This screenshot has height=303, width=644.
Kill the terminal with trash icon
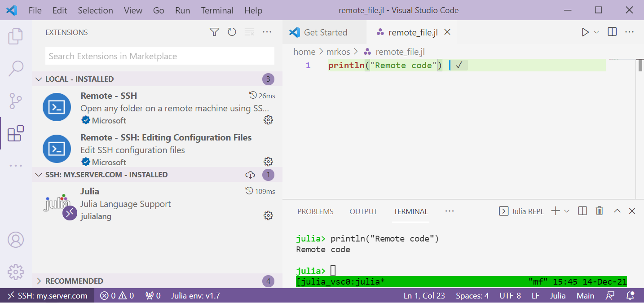(x=599, y=211)
